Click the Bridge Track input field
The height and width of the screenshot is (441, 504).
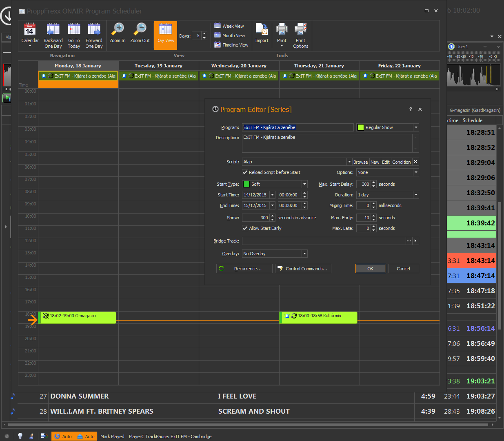point(324,241)
